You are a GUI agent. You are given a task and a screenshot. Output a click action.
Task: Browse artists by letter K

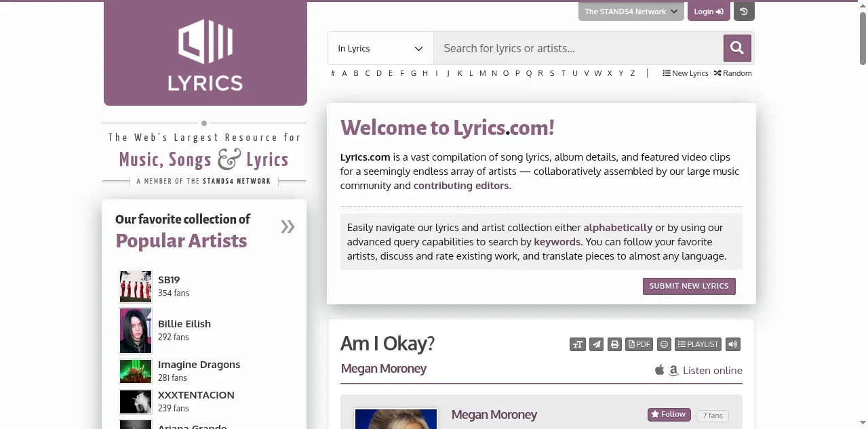460,73
